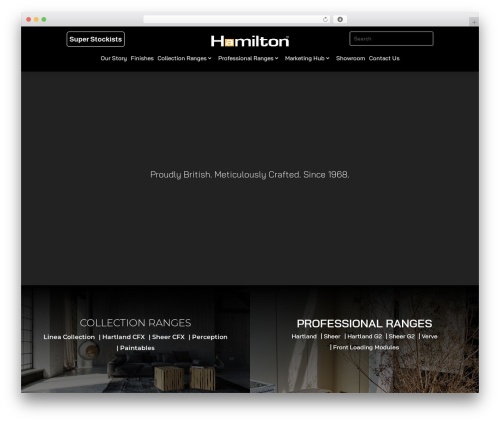500x423 pixels.
Task: Expand the Collection Ranges menu
Action: click(x=184, y=58)
